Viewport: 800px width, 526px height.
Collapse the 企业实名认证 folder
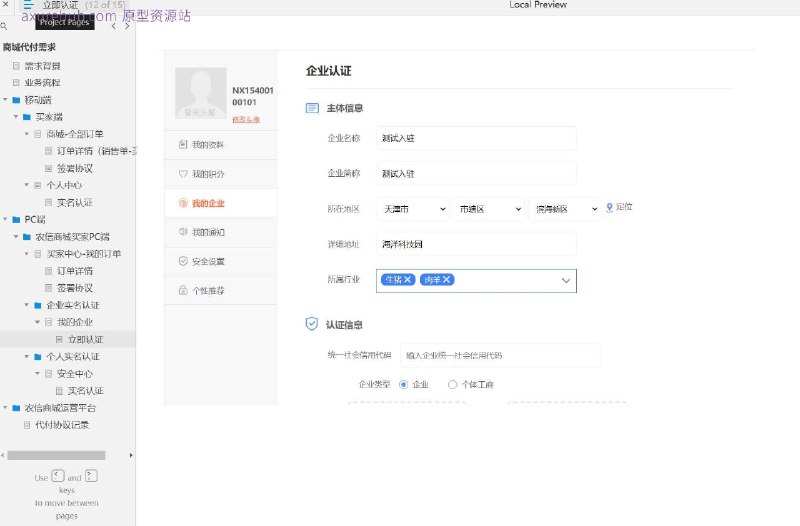[x=27, y=305]
